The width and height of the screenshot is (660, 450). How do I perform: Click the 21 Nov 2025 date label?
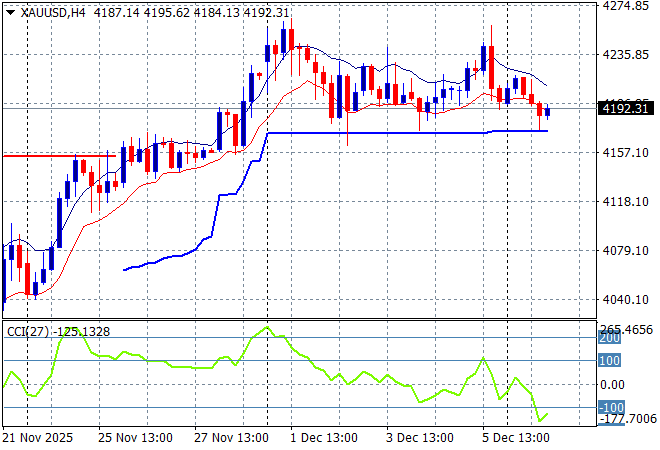[x=37, y=438]
